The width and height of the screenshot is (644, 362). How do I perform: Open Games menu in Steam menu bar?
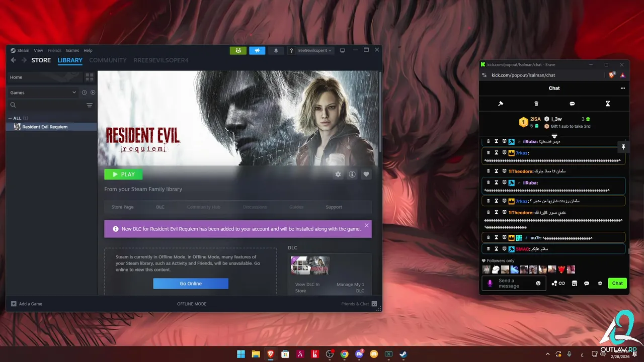coord(72,50)
